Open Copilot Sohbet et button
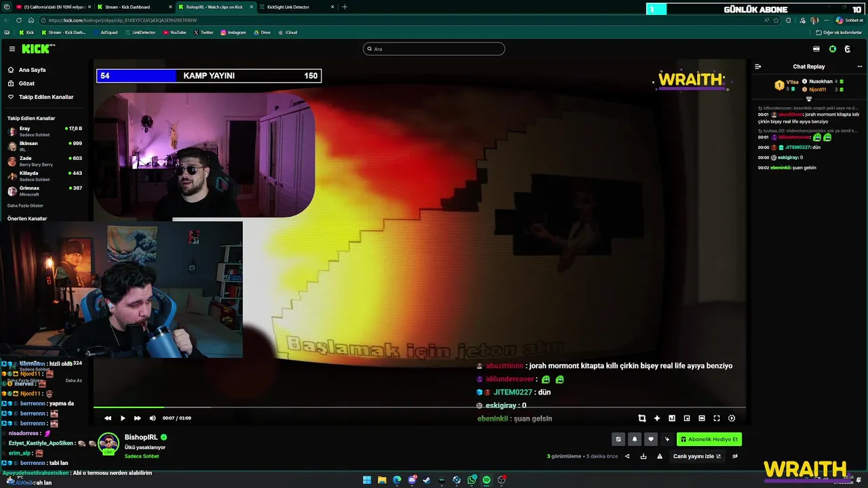The width and height of the screenshot is (868, 488). [x=849, y=20]
